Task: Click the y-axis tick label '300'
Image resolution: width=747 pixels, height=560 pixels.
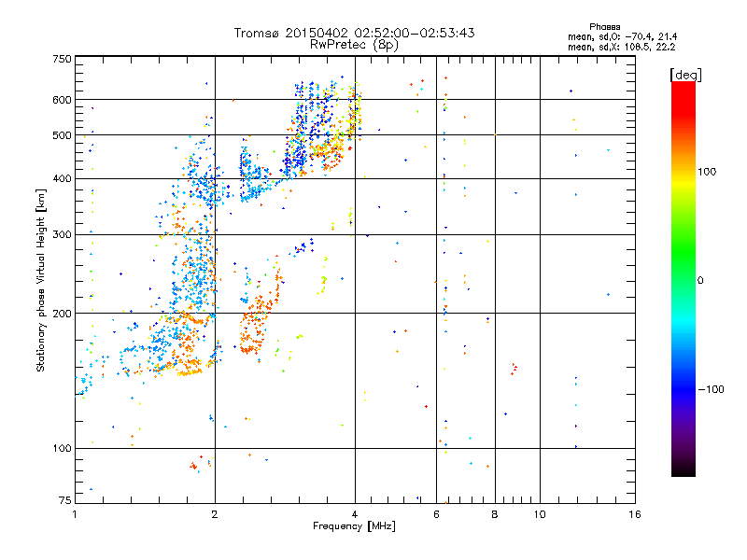Action: tap(62, 235)
